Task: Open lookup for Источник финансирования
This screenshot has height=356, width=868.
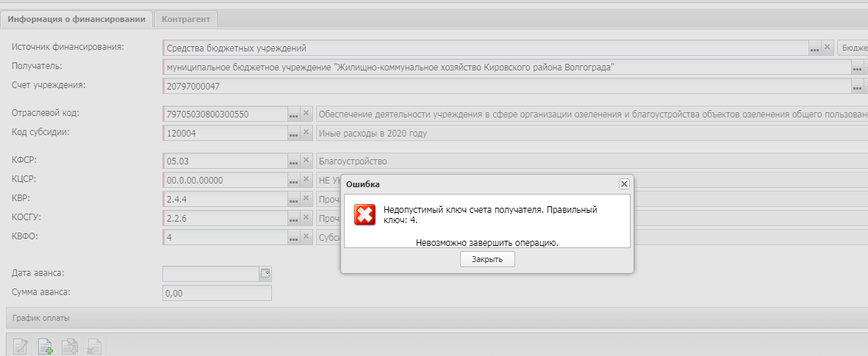Action: pyautogui.click(x=814, y=48)
